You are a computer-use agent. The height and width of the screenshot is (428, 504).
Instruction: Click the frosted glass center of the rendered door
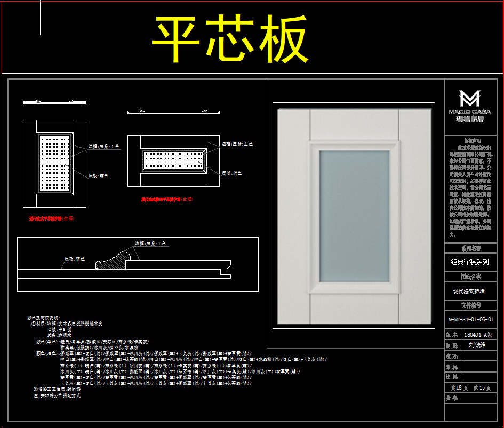[354, 215]
